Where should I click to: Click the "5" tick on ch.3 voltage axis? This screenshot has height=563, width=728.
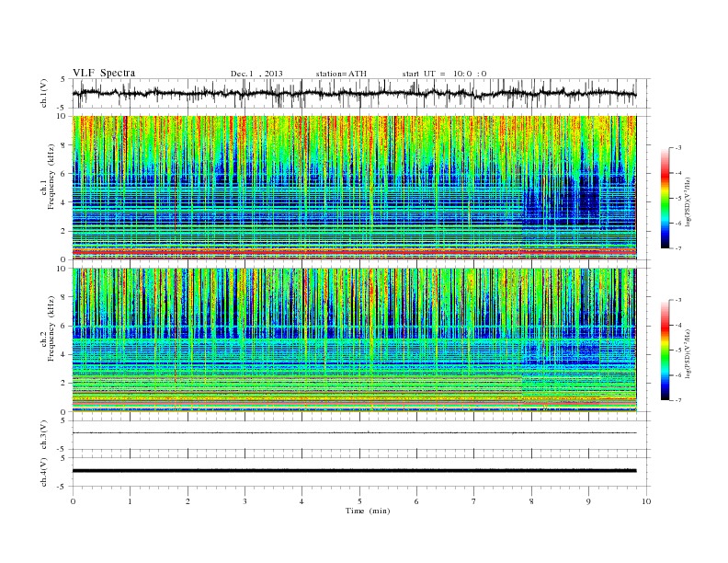coord(64,420)
